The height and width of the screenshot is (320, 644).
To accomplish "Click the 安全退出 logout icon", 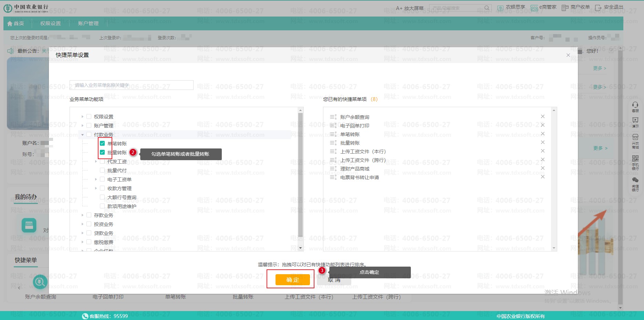I will (x=598, y=8).
